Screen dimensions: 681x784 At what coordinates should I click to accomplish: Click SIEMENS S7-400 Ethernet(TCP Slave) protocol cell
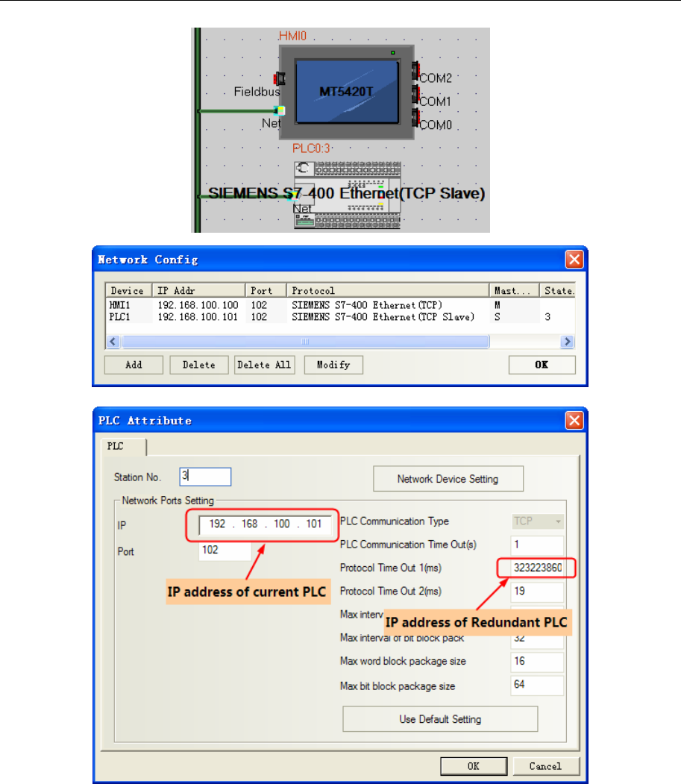pyautogui.click(x=383, y=317)
